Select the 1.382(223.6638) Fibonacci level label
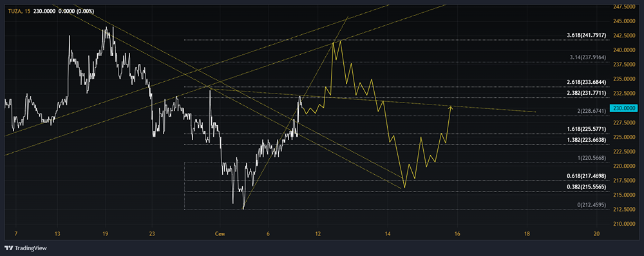 click(587, 140)
